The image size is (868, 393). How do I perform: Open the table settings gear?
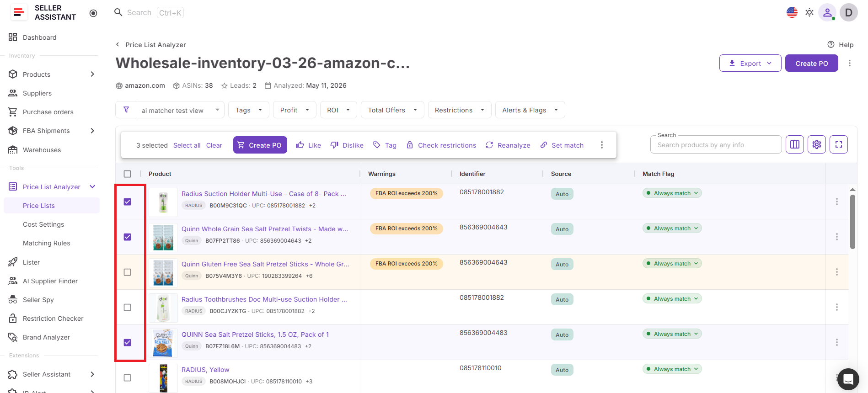coord(817,144)
